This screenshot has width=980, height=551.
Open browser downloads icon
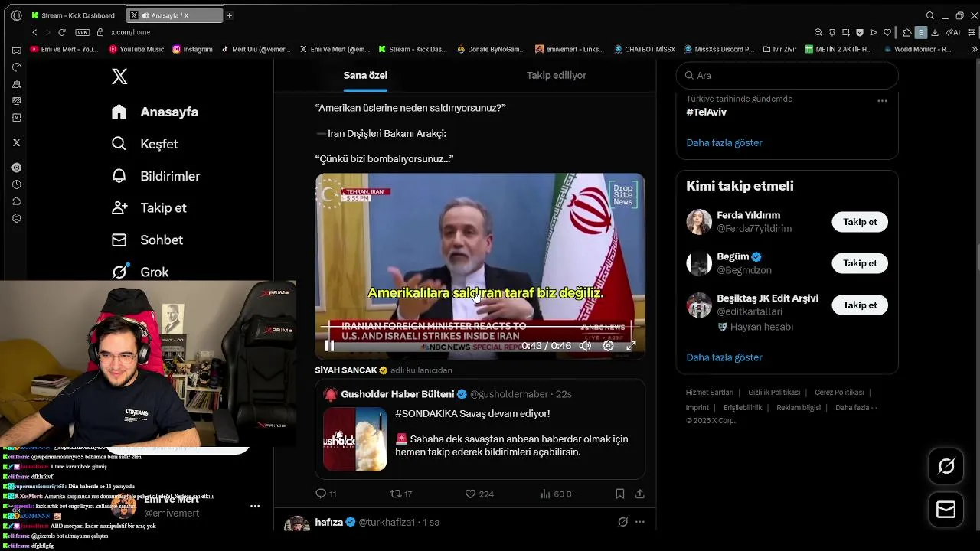tap(935, 32)
